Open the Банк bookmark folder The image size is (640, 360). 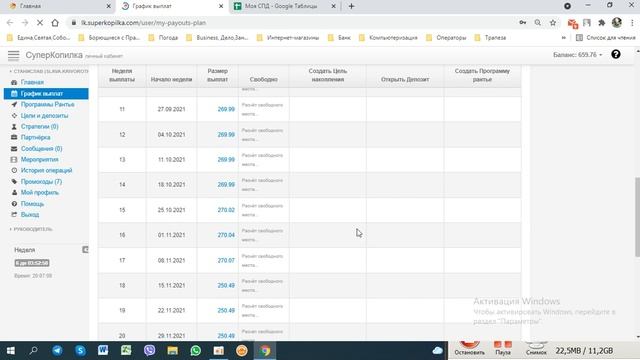[x=339, y=38]
